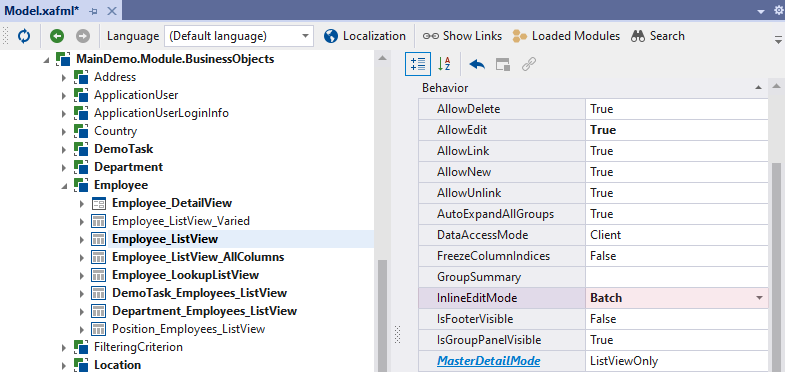Collapse MainDemo.Module.BusinessObjects node
The width and height of the screenshot is (785, 372).
(x=47, y=60)
